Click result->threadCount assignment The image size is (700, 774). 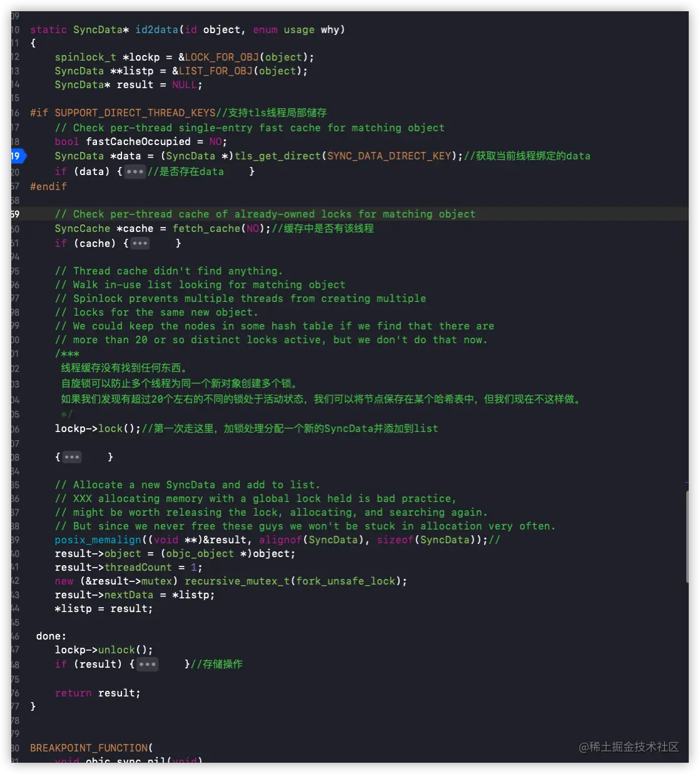pyautogui.click(x=129, y=567)
